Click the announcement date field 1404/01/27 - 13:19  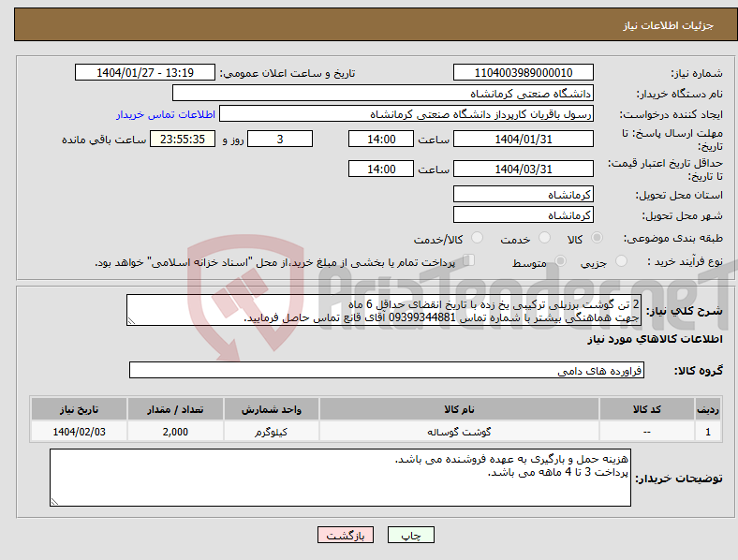(145, 72)
